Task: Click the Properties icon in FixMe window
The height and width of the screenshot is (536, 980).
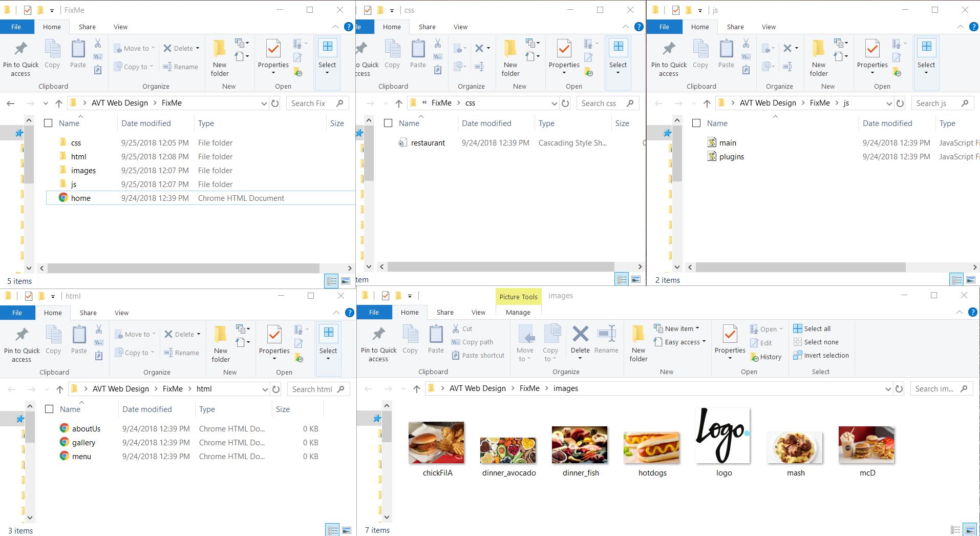Action: [273, 49]
